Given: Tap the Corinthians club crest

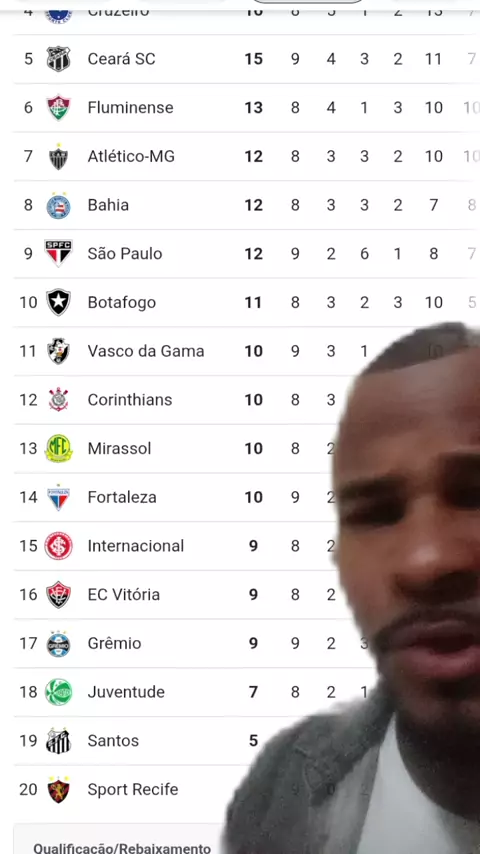Looking at the screenshot, I should click(58, 399).
